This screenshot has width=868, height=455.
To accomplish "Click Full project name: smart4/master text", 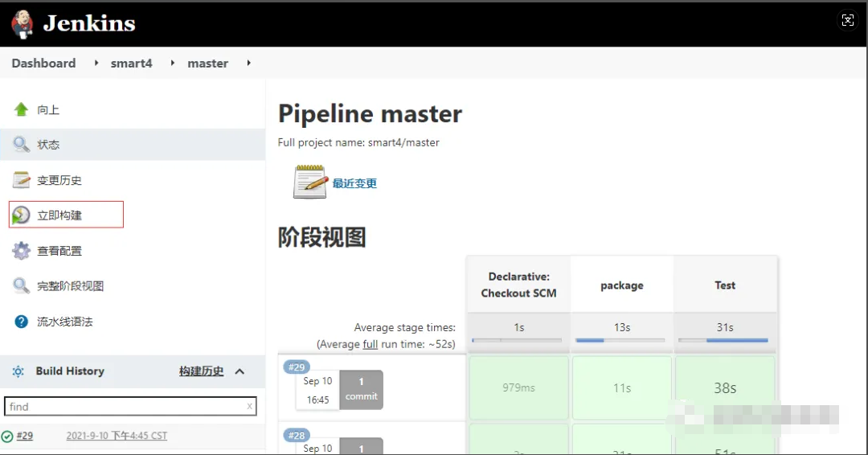I will 358,143.
